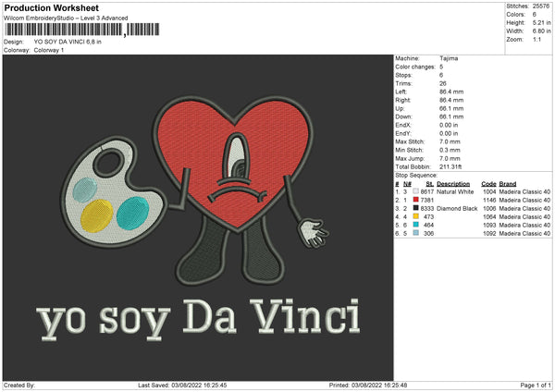Select the EndX value 0.00 in
The width and height of the screenshot is (555, 392).
[x=449, y=125]
